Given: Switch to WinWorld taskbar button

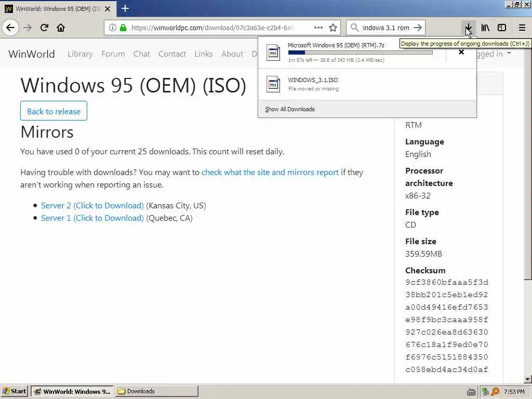Looking at the screenshot, I should coord(72,391).
